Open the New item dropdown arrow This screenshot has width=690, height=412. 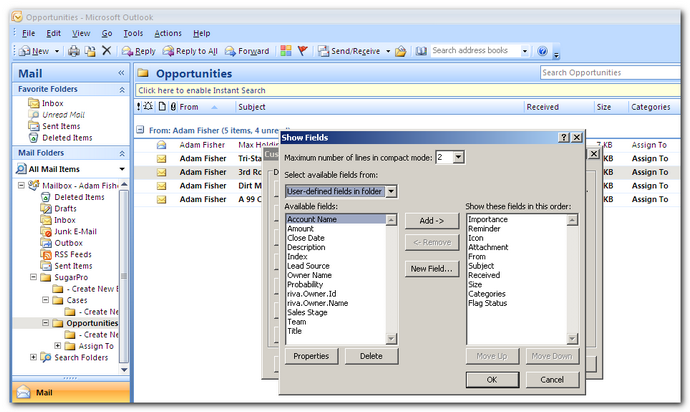pos(57,51)
